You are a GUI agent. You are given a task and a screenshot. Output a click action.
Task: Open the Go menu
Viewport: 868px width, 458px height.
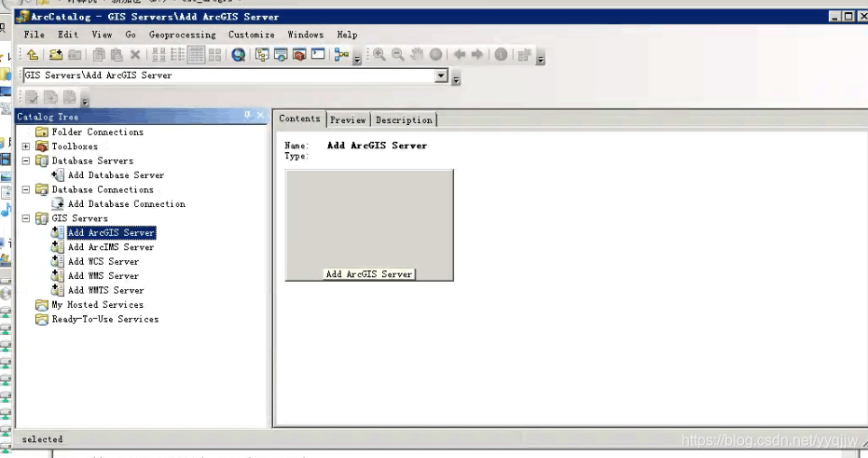pyautogui.click(x=131, y=35)
